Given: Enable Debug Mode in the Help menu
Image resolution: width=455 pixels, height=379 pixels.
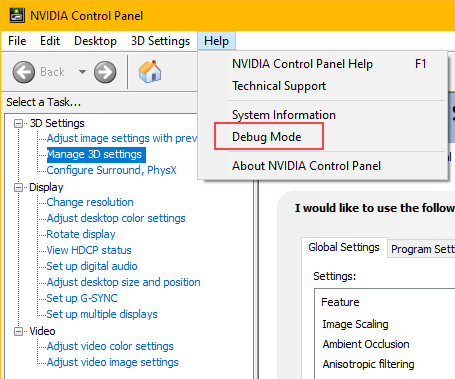Looking at the screenshot, I should (x=323, y=137).
